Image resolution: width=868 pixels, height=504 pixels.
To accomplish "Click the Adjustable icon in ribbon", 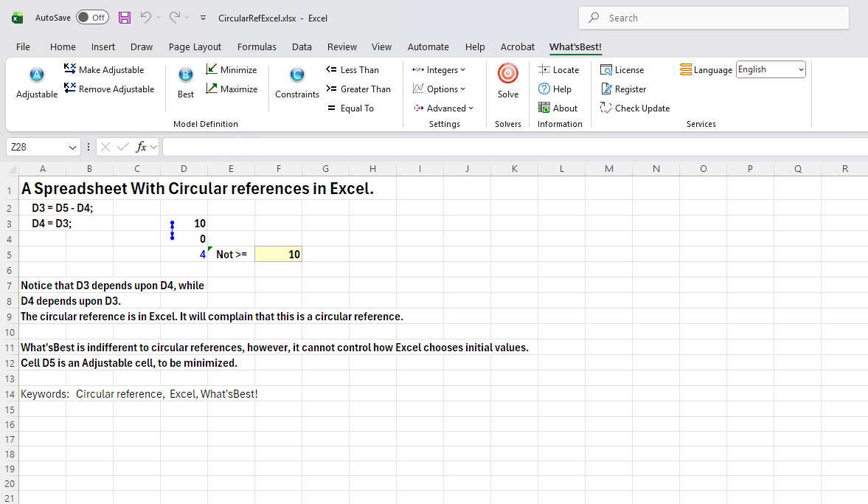I will click(37, 75).
